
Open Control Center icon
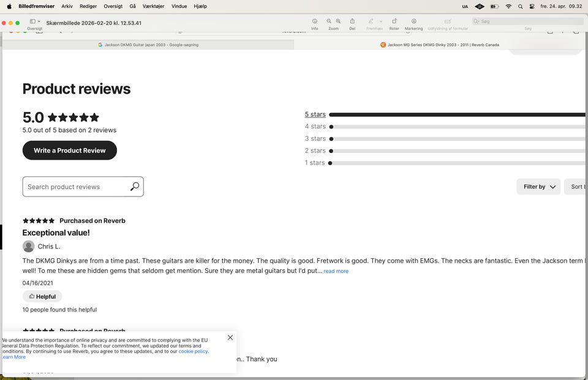(x=532, y=6)
